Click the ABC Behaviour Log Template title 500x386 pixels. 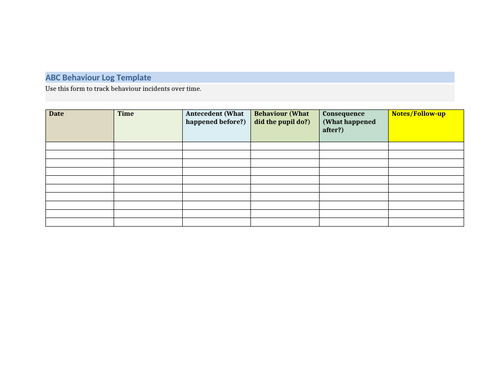point(98,78)
